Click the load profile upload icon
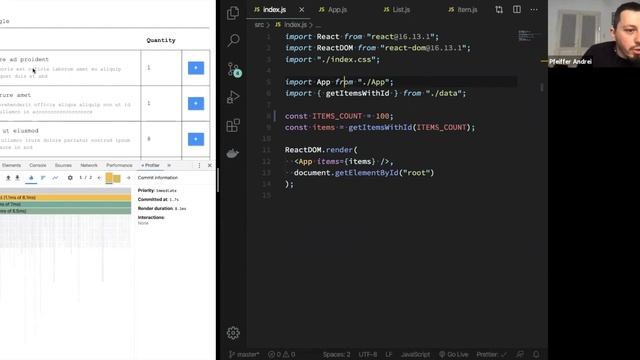 (x=8, y=178)
